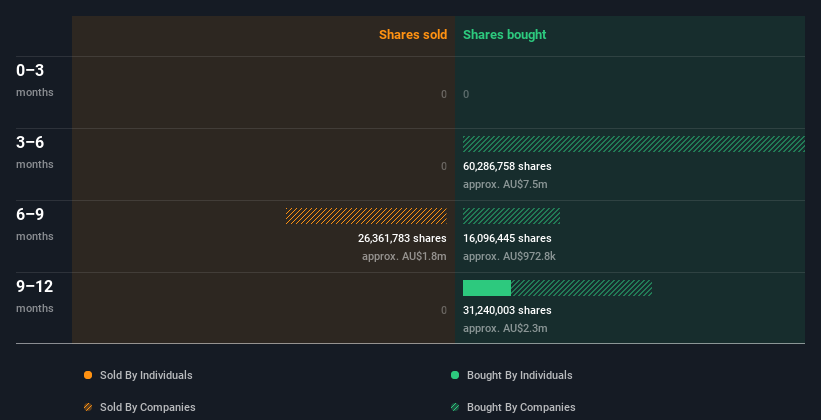This screenshot has width=821, height=420.
Task: Click the 31,240,003 shares value
Action: click(507, 311)
